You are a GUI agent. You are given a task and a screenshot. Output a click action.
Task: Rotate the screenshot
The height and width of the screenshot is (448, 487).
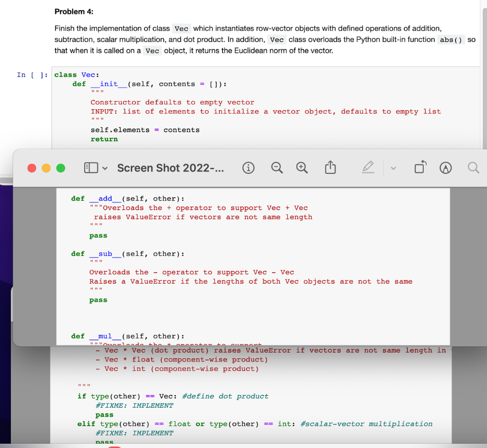[x=420, y=167]
